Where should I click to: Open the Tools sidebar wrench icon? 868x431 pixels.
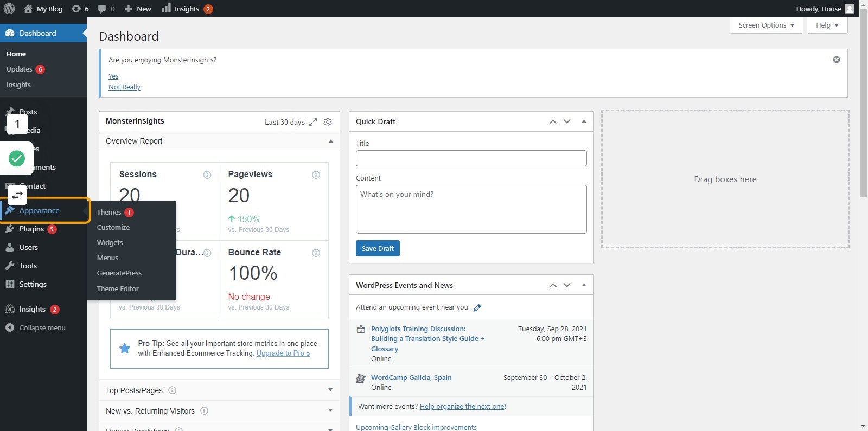point(10,266)
